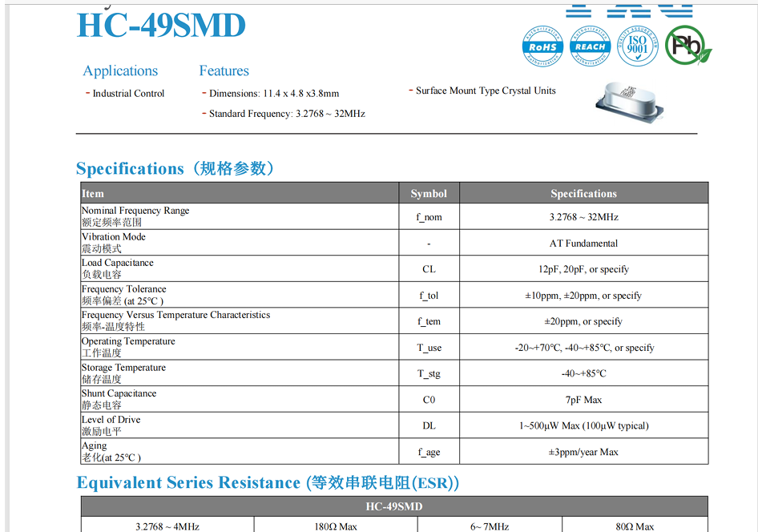
Task: Click the Dimensions 11.4 x 4.8 line
Action: click(274, 94)
